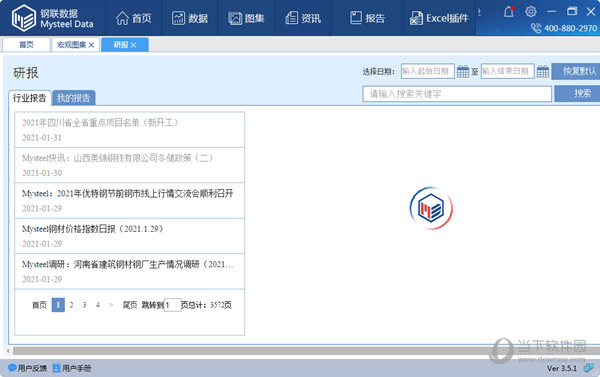Open report 2021年四川省全省重点项目名单
Screen dimensions: 600x377
[x=129, y=130]
